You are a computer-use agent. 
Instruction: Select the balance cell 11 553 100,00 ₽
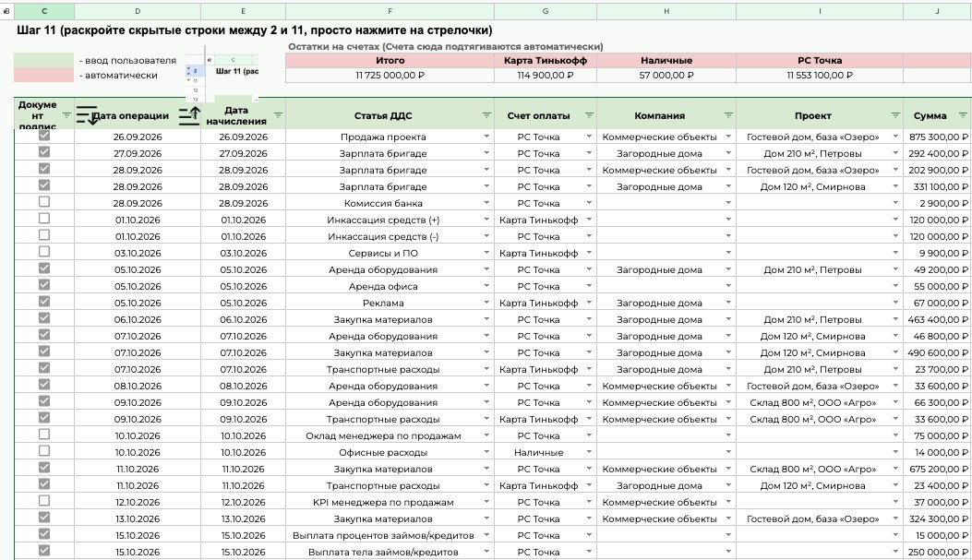click(x=820, y=75)
